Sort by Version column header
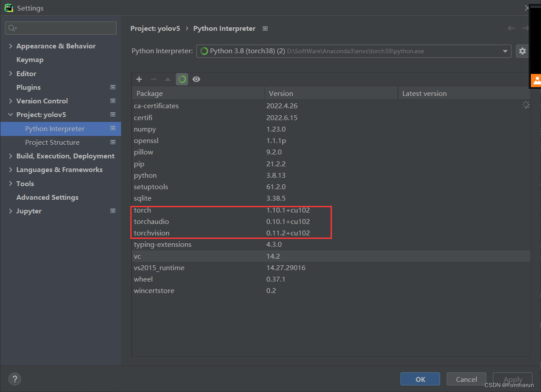This screenshot has height=392, width=541. (331, 93)
